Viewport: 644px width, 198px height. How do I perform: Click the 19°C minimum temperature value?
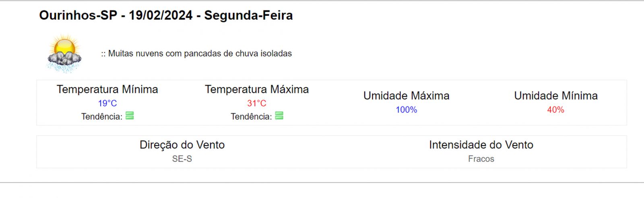pos(107,103)
